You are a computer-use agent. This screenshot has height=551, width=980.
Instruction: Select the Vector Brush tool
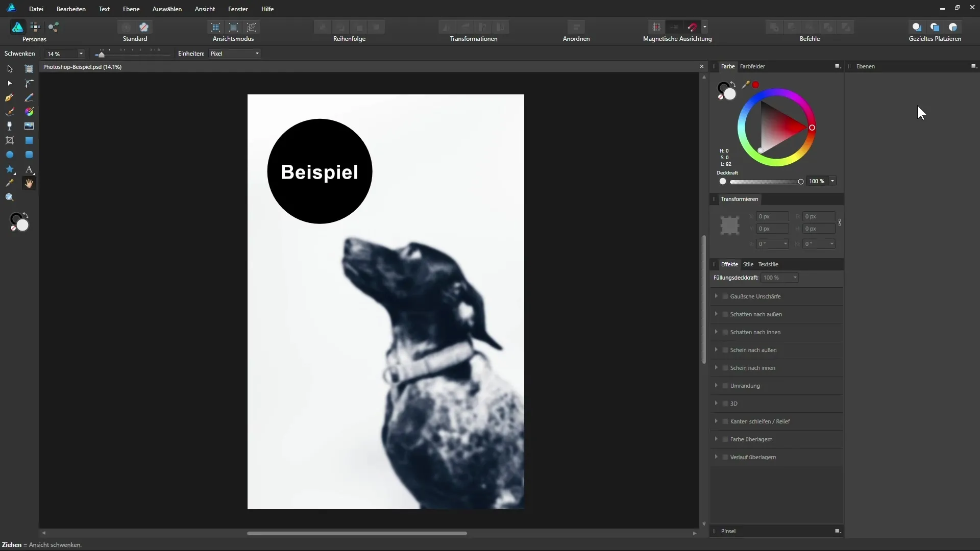[10, 112]
